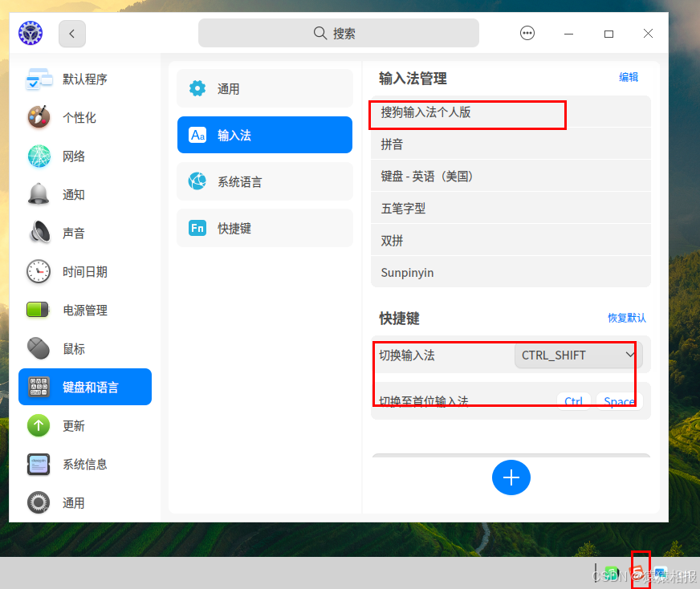700x589 pixels.
Task: Click the Sogou input method tray icon
Action: 637,573
